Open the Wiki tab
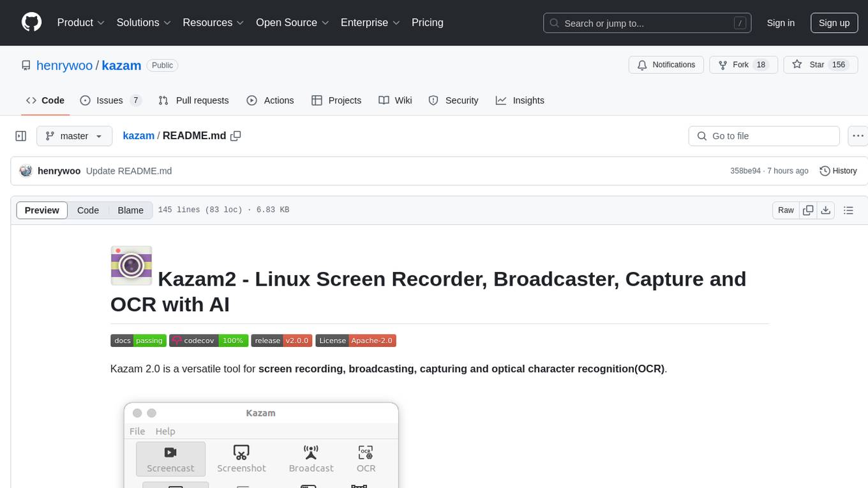Image resolution: width=868 pixels, height=488 pixels. click(x=395, y=100)
